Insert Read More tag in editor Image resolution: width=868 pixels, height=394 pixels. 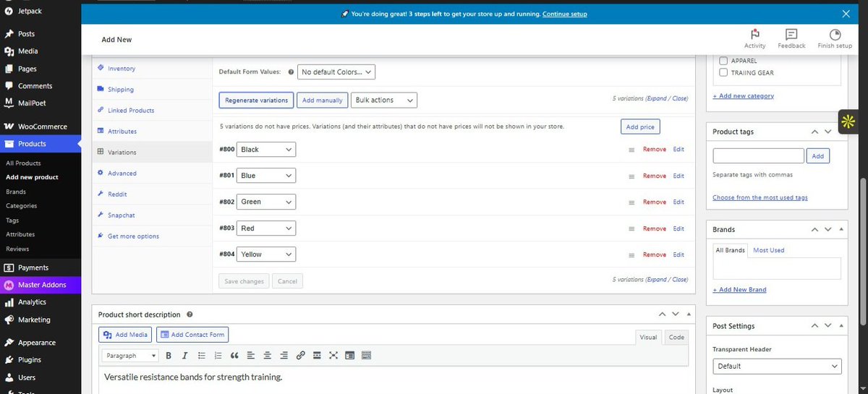pos(317,356)
